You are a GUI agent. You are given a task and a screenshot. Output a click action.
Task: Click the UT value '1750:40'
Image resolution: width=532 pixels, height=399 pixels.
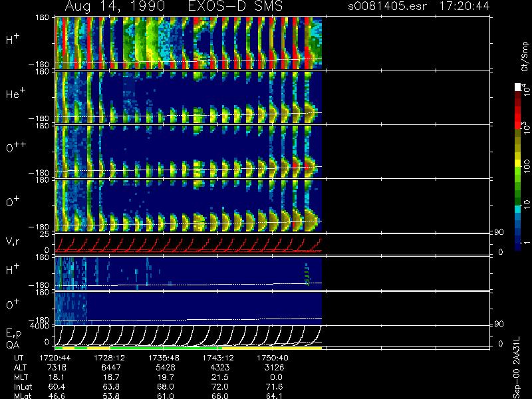tap(273, 358)
